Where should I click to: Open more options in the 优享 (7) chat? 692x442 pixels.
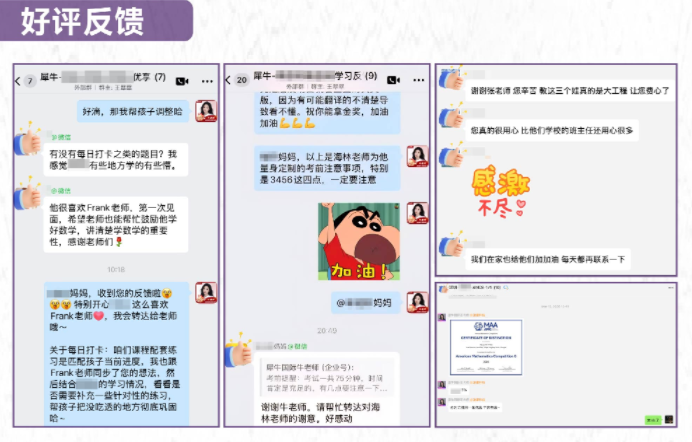(x=207, y=81)
